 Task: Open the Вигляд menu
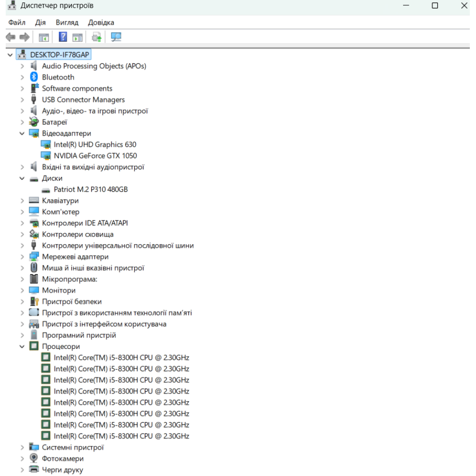click(67, 22)
